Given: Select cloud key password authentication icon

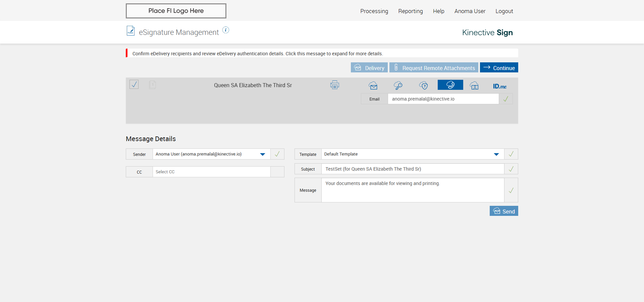Looking at the screenshot, I should click(398, 85).
